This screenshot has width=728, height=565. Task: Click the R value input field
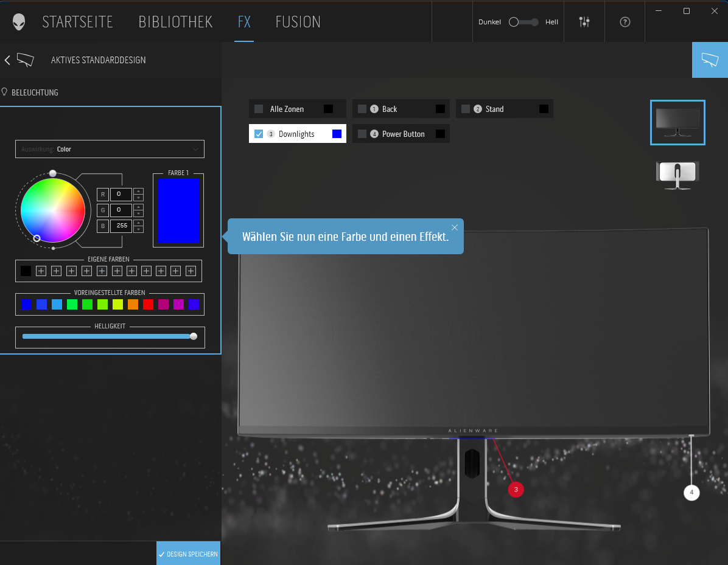pos(121,194)
